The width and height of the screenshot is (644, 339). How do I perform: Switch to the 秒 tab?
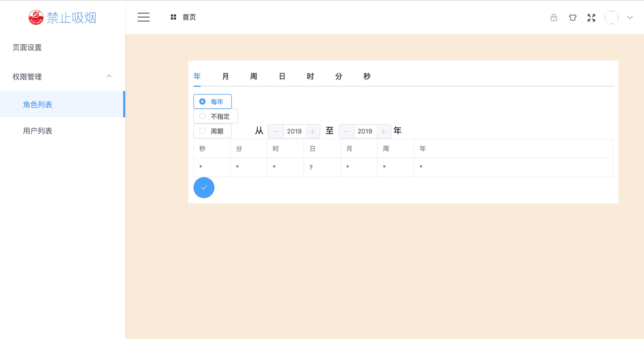367,76
